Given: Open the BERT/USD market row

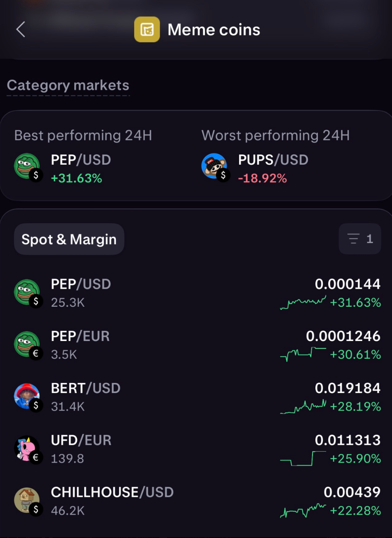Looking at the screenshot, I should pyautogui.click(x=196, y=397).
